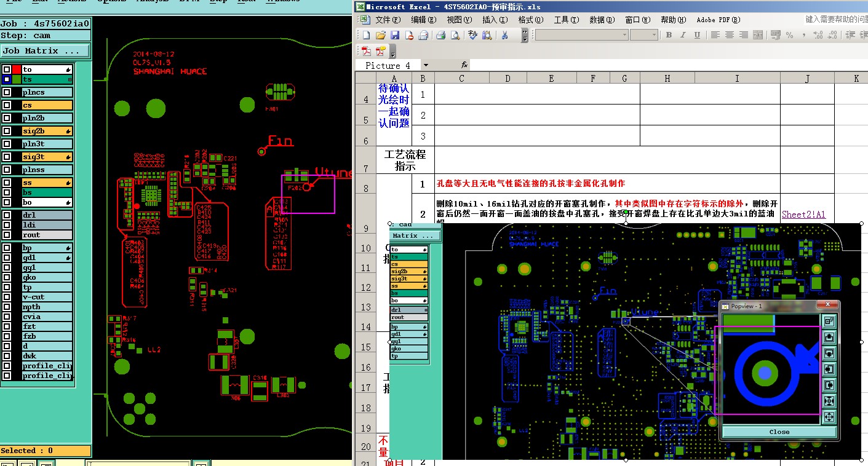Click the Print icon in Excel toolbar
Screen dimensions: 868x466
point(441,35)
